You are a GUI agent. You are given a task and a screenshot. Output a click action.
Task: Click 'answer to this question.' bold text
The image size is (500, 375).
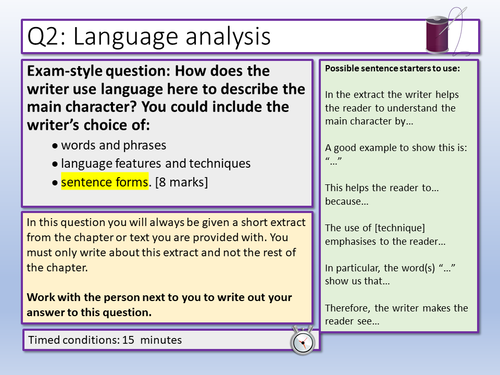[89, 313]
